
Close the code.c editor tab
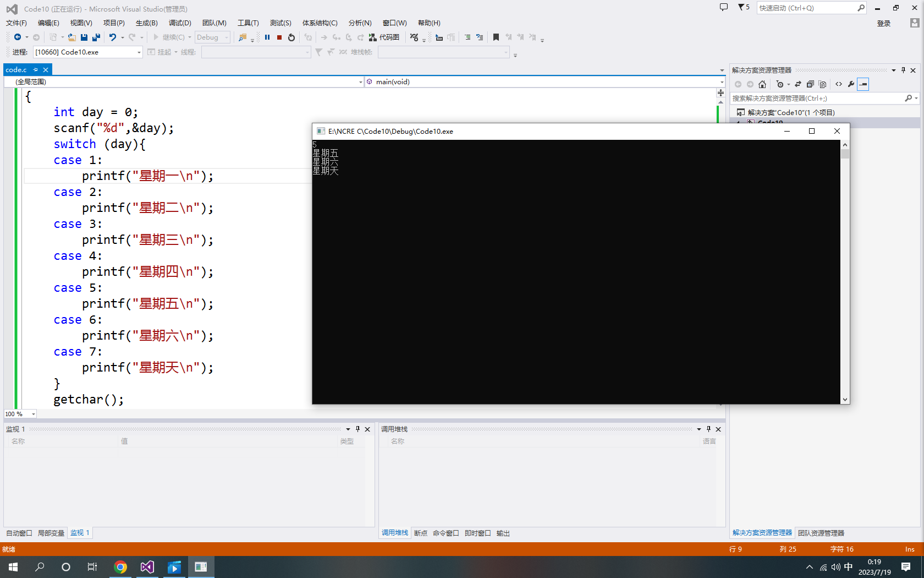[46, 70]
